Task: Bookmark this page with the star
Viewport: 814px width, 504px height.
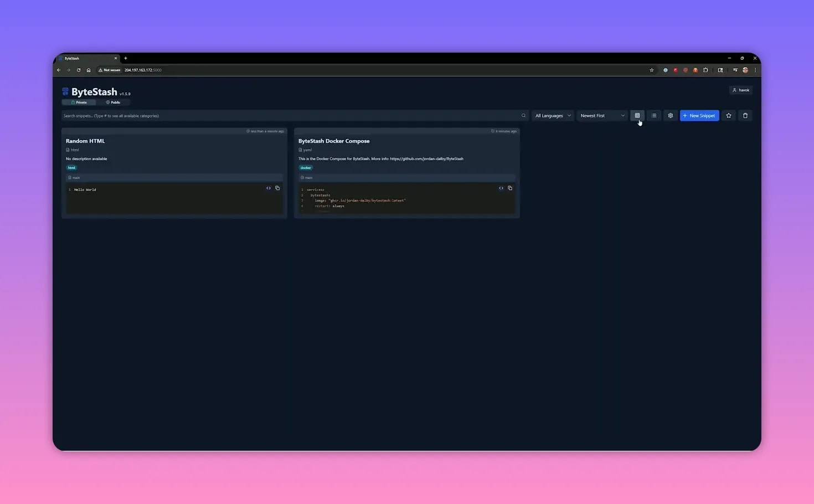Action: 652,70
